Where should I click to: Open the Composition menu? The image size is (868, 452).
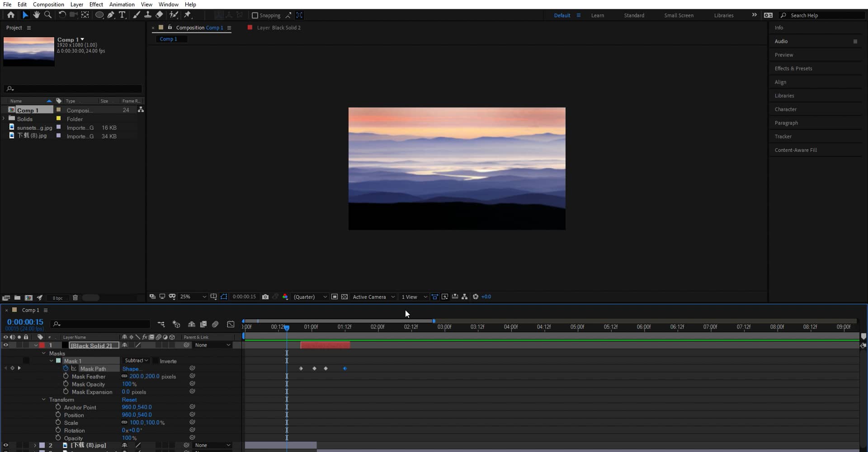pyautogui.click(x=48, y=5)
